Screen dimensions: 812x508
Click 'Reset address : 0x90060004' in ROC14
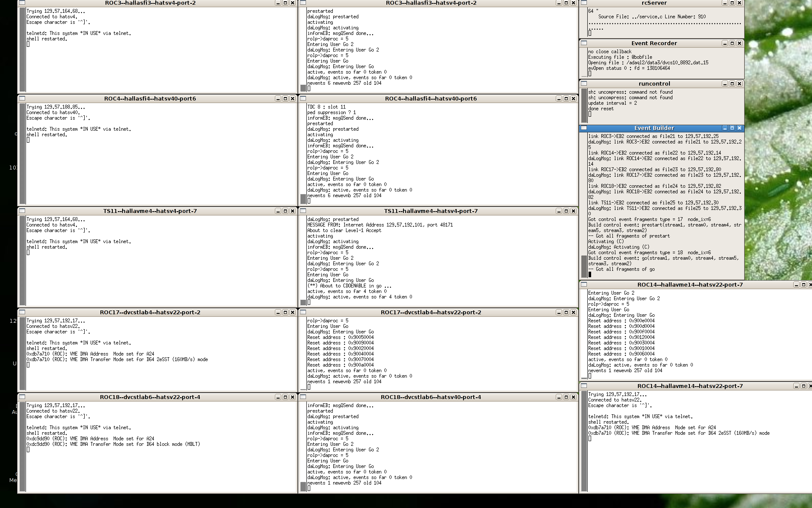click(x=621, y=354)
